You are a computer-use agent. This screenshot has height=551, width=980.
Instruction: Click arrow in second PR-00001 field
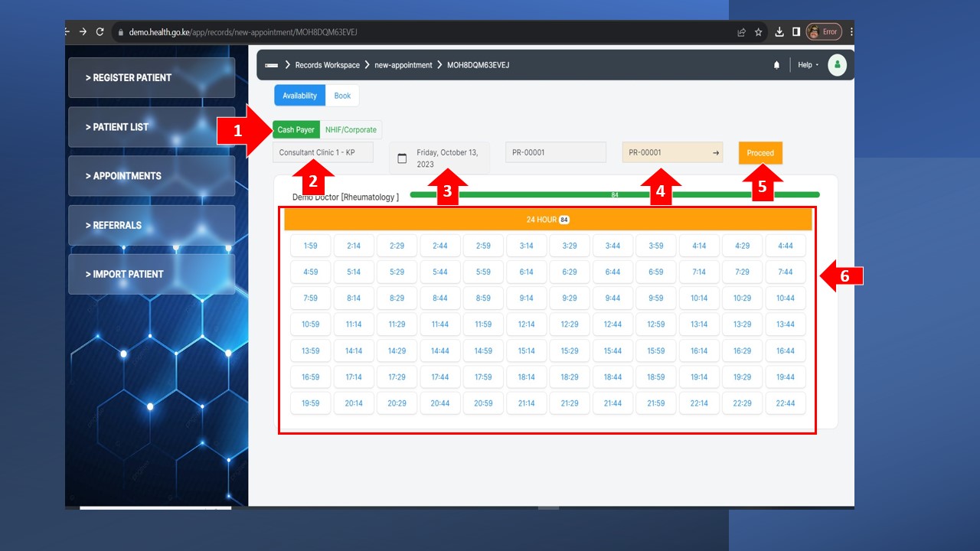coord(716,152)
